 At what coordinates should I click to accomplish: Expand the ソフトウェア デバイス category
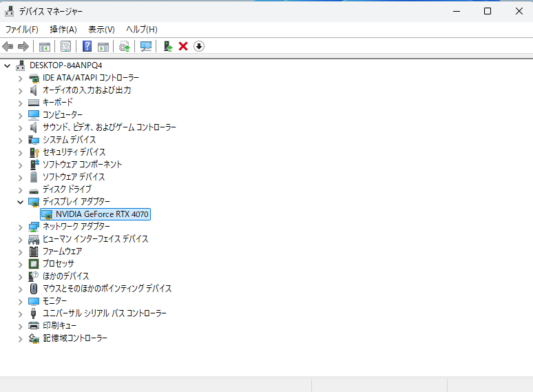point(21,178)
